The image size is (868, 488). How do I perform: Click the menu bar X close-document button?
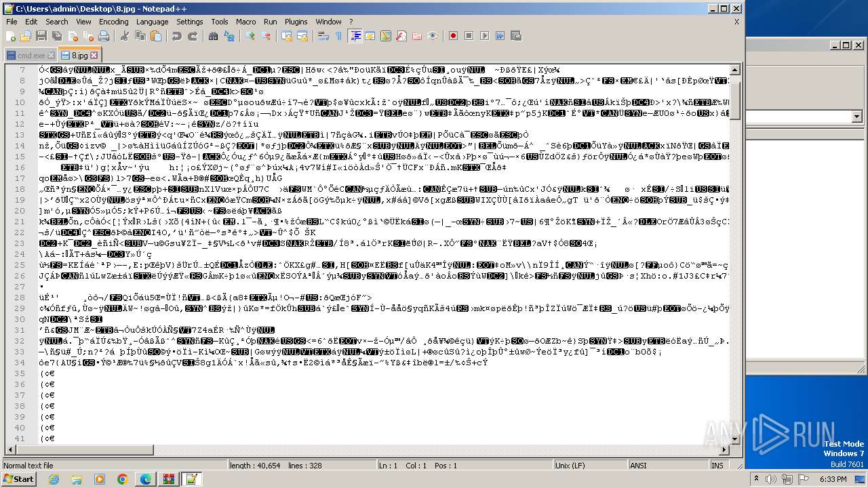(x=736, y=22)
